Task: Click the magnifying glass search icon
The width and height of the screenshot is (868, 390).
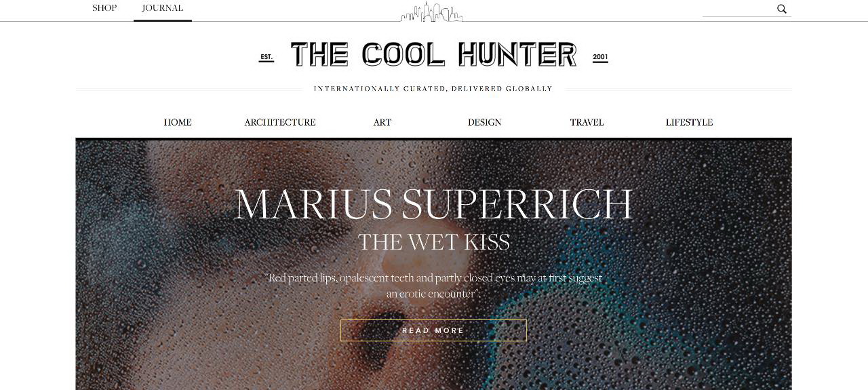Action: (x=782, y=9)
